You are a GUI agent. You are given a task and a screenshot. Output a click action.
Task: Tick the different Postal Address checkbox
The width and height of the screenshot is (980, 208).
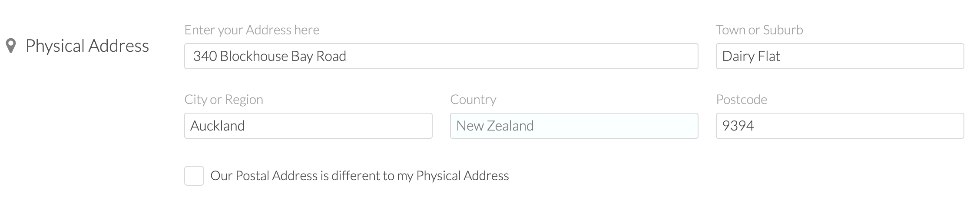[194, 176]
